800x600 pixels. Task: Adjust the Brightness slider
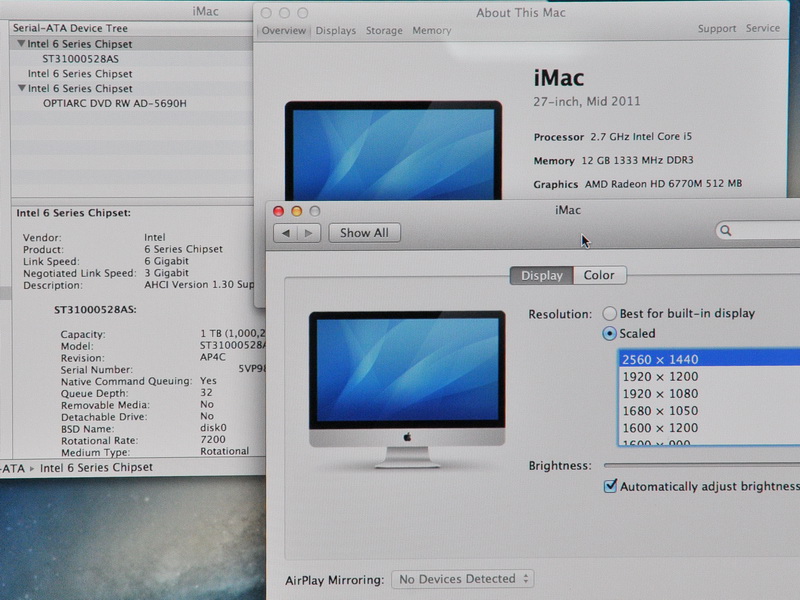702,465
